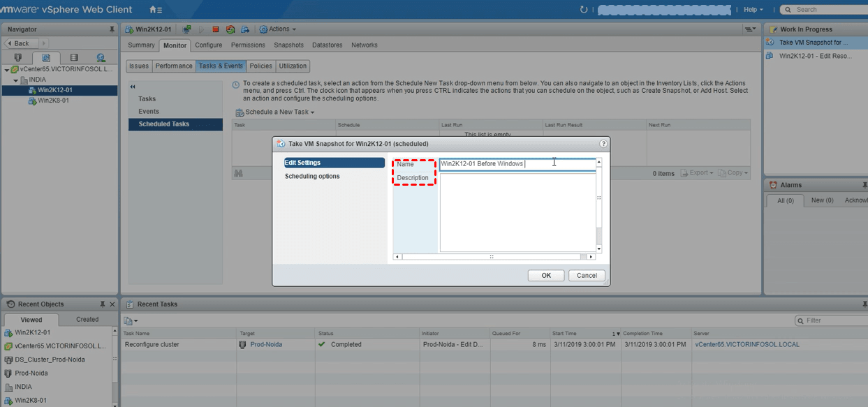Open the Networks tab
868x407 pixels.
(x=365, y=45)
